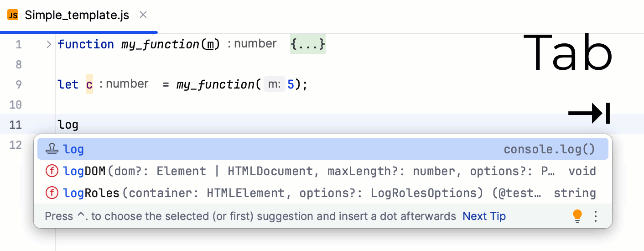Screen dimensions: 644x251
Task: Click line number 11 in the gutter
Action: (16, 125)
